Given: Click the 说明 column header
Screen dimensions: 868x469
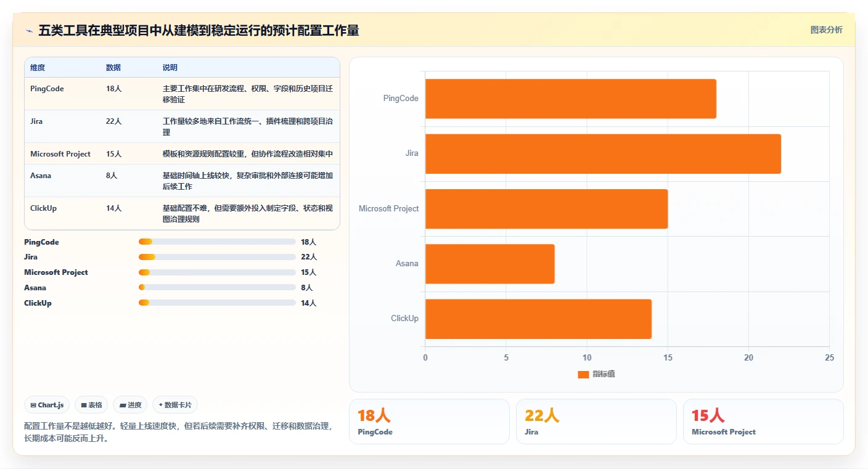Looking at the screenshot, I should (x=170, y=68).
